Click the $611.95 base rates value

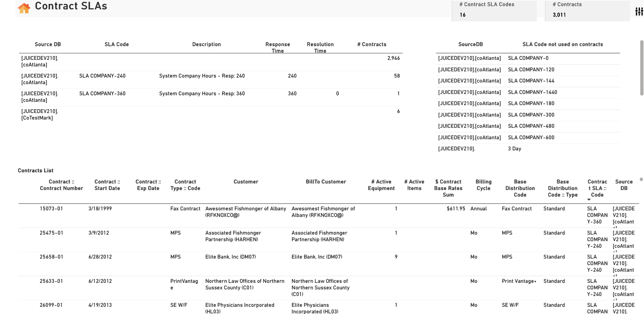456,209
